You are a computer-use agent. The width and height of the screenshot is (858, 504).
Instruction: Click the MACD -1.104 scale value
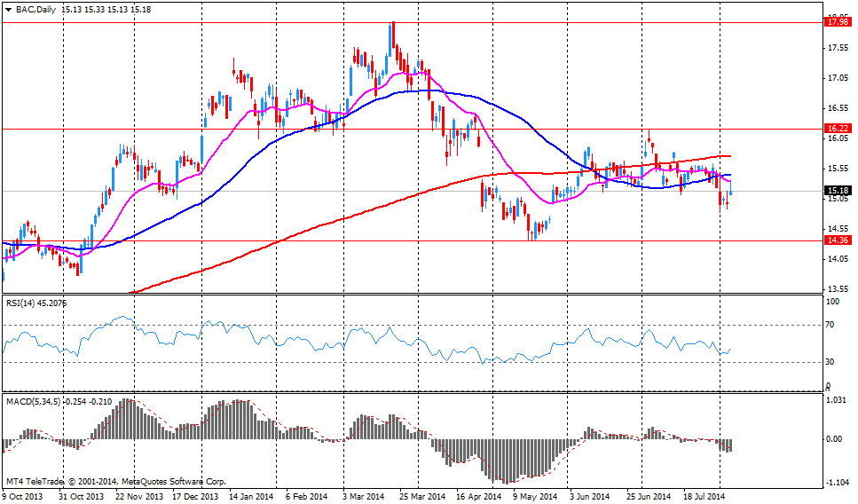tap(837, 483)
